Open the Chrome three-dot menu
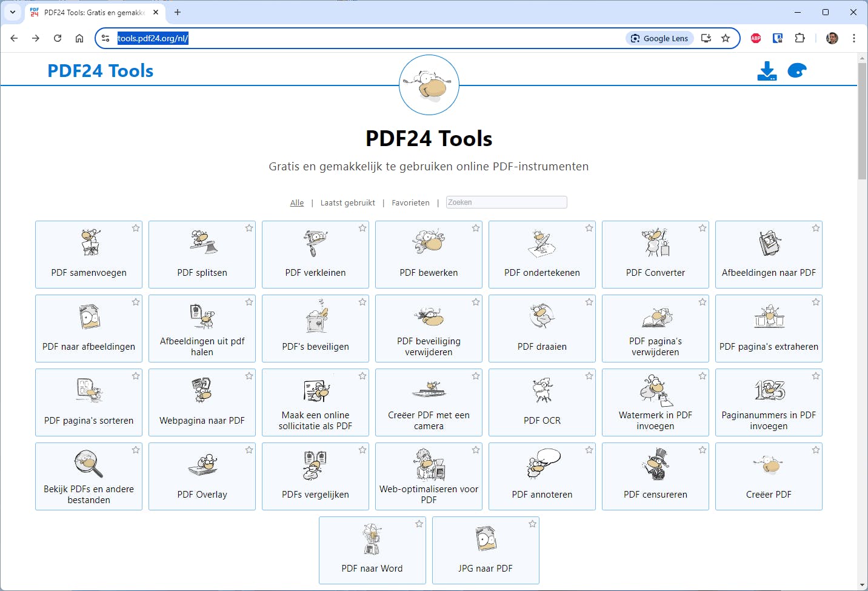Image resolution: width=868 pixels, height=591 pixels. click(x=854, y=38)
